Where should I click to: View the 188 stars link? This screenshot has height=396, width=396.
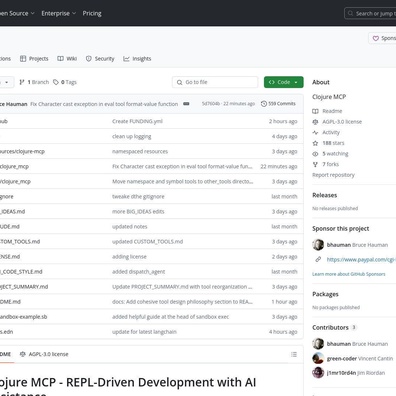[x=333, y=143]
